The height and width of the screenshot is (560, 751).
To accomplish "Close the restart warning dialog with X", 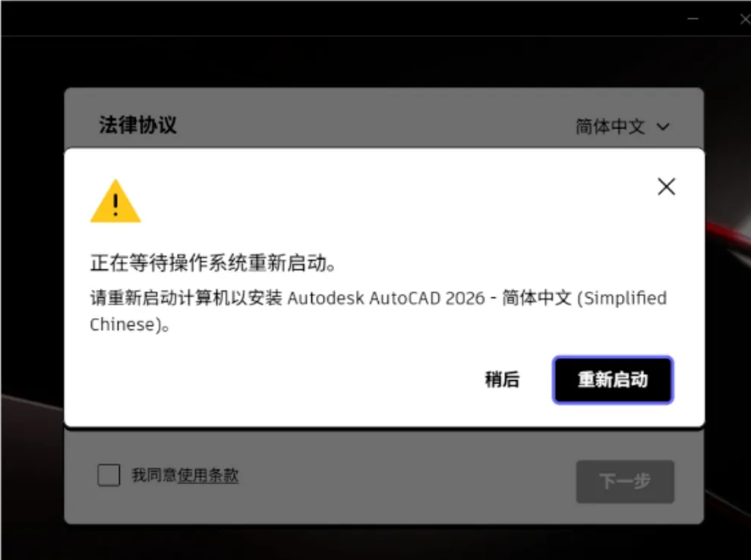I will pos(666,187).
